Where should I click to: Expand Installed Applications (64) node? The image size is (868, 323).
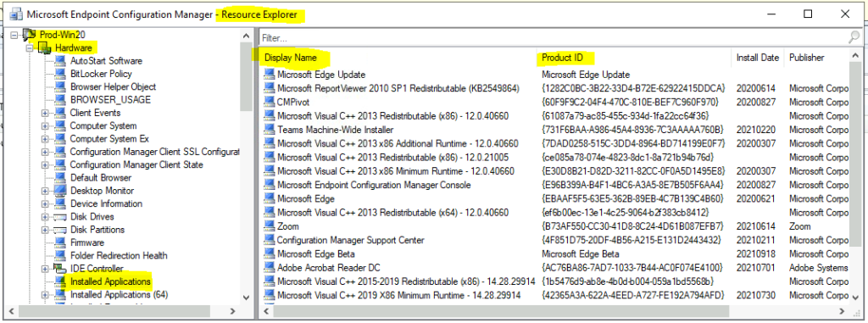point(46,295)
